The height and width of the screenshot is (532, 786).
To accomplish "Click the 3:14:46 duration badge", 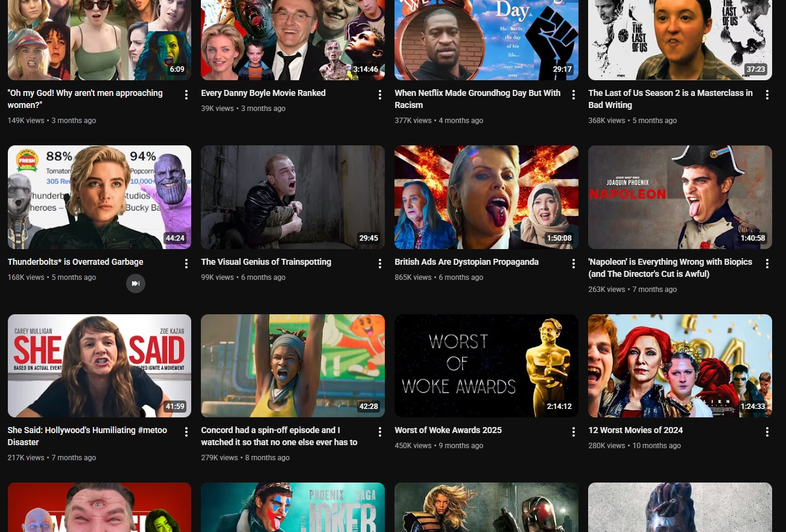I will (x=366, y=69).
